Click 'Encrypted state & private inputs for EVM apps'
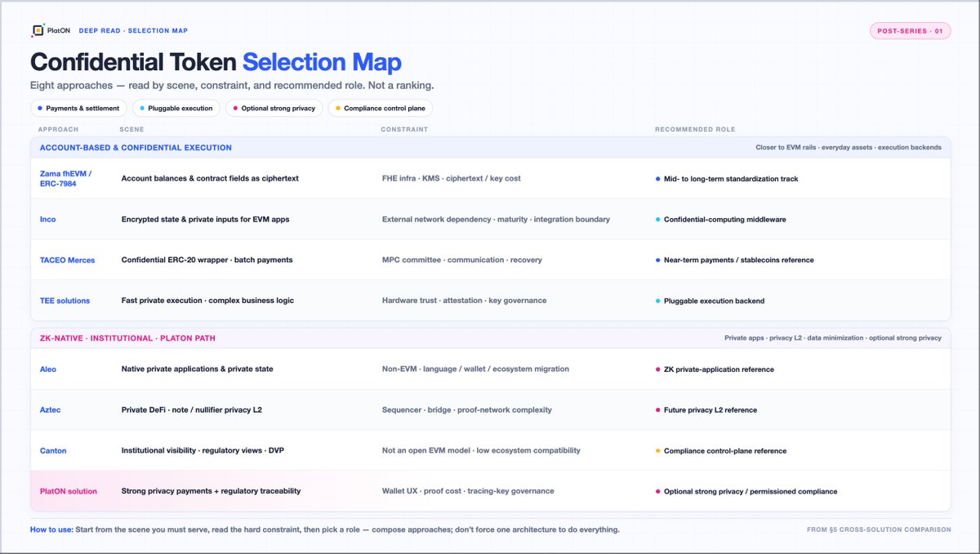The width and height of the screenshot is (980, 554). (x=205, y=219)
